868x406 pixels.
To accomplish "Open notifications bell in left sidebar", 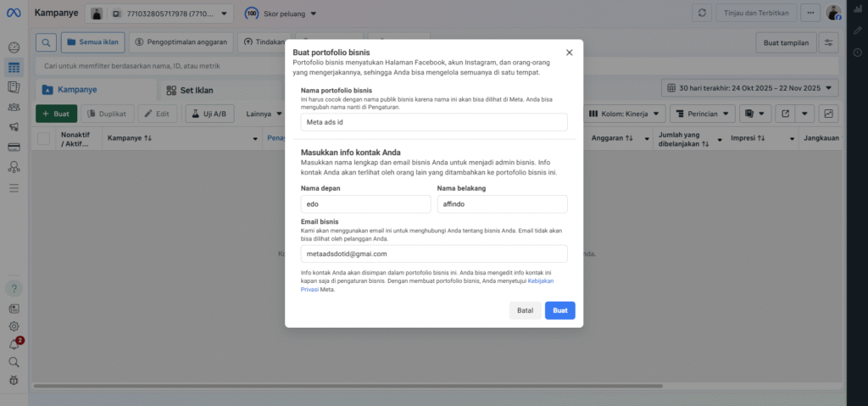I will click(x=14, y=344).
